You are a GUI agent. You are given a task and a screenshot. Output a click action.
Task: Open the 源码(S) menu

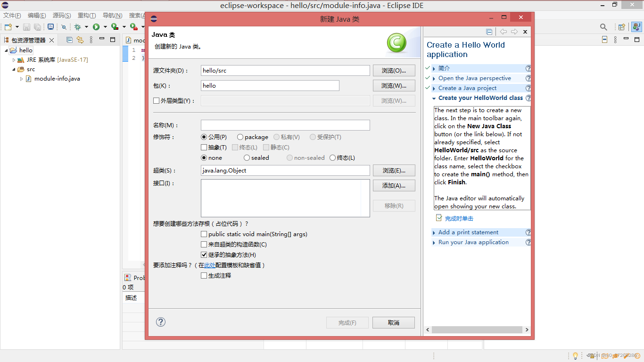(x=62, y=16)
